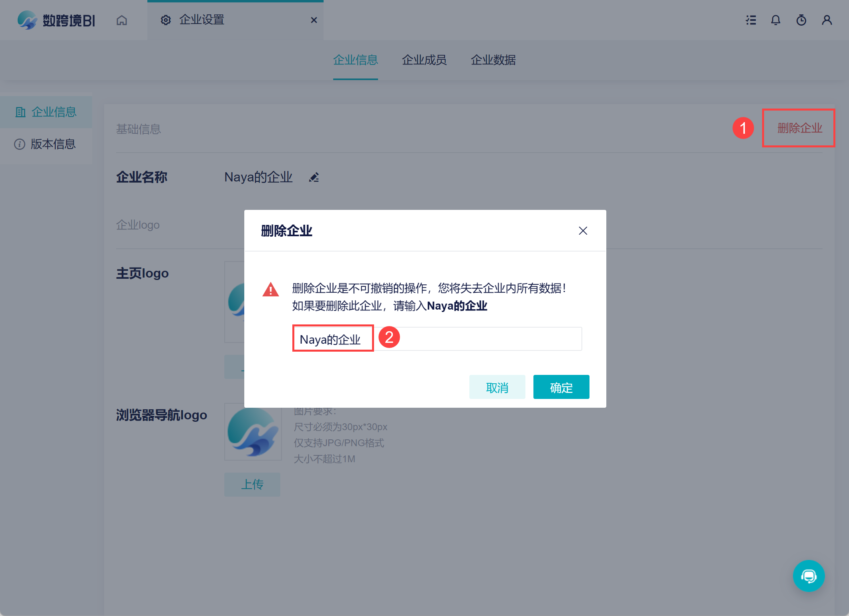Viewport: 849px width, 616px height.
Task: Click the 上传 button under browser logo
Action: (x=252, y=484)
